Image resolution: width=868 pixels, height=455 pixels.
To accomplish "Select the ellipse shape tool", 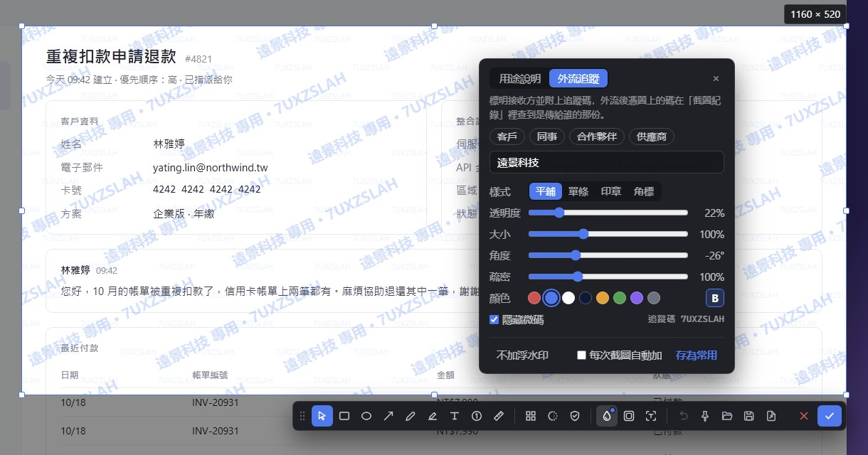I will (x=366, y=416).
